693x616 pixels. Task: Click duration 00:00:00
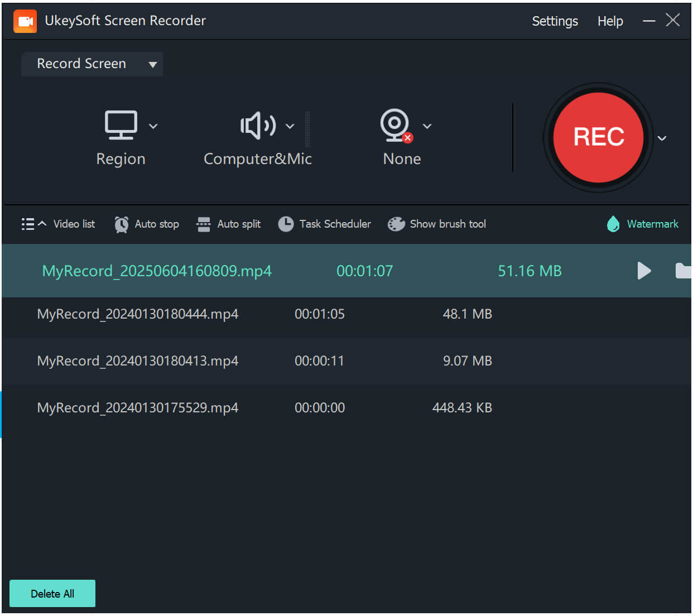320,408
